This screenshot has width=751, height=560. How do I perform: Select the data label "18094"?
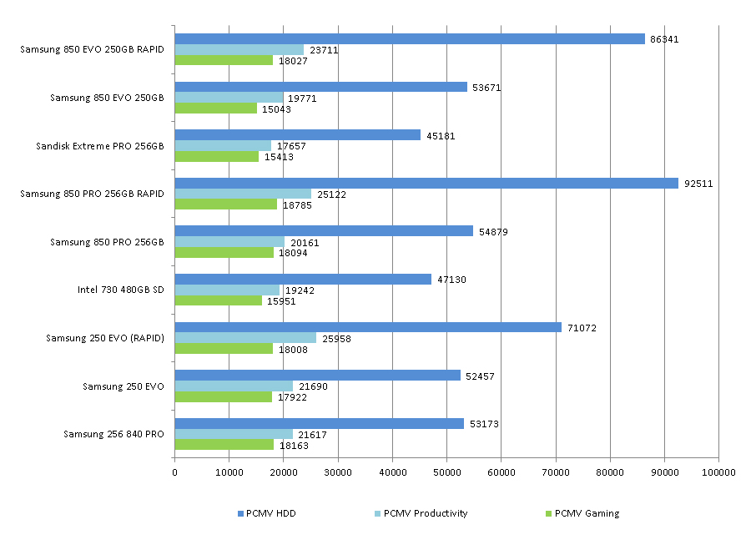(x=293, y=253)
